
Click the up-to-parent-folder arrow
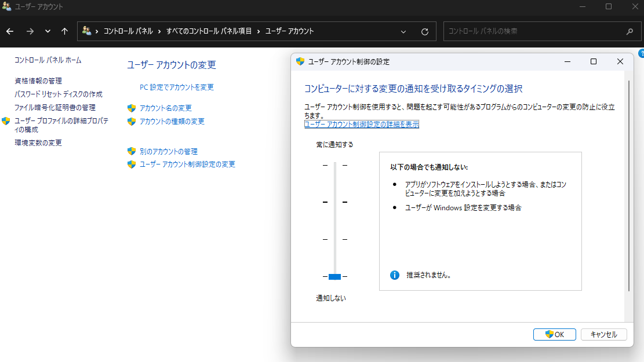point(64,31)
